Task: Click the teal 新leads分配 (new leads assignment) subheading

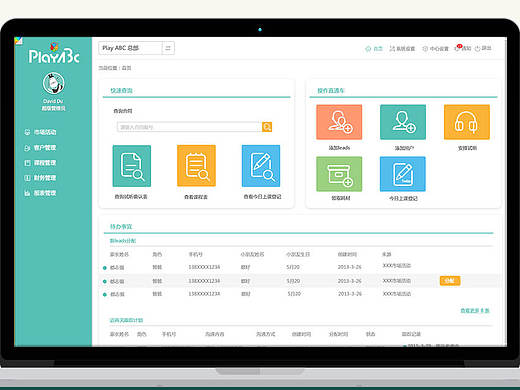Action: (x=123, y=241)
